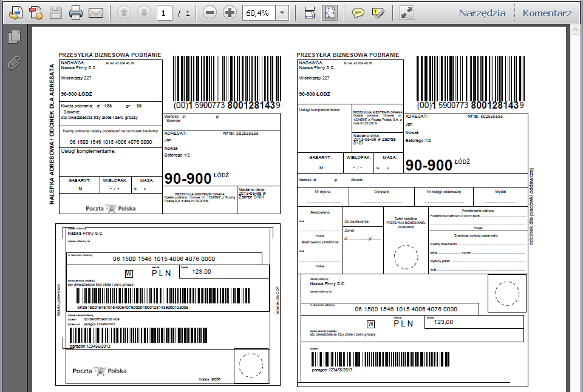Image resolution: width=583 pixels, height=392 pixels.
Task: Click the 'Zwrot' label
Action: 349,231
